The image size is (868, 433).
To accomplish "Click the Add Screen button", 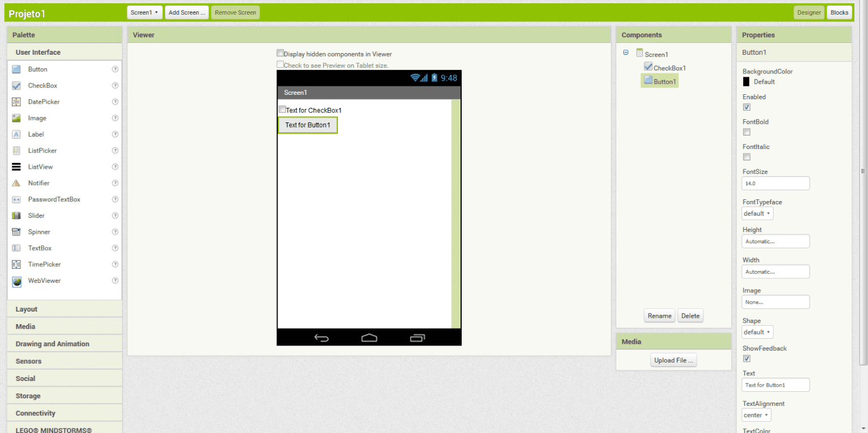I will point(186,11).
